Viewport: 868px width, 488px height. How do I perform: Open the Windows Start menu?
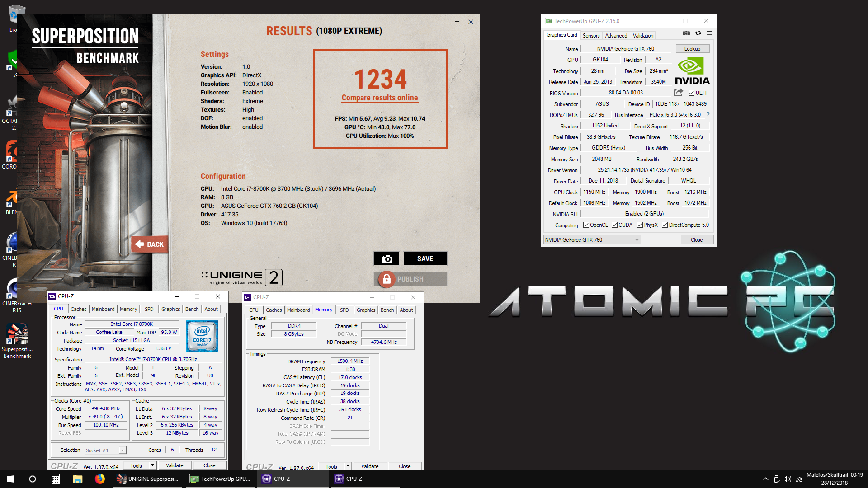point(11,479)
